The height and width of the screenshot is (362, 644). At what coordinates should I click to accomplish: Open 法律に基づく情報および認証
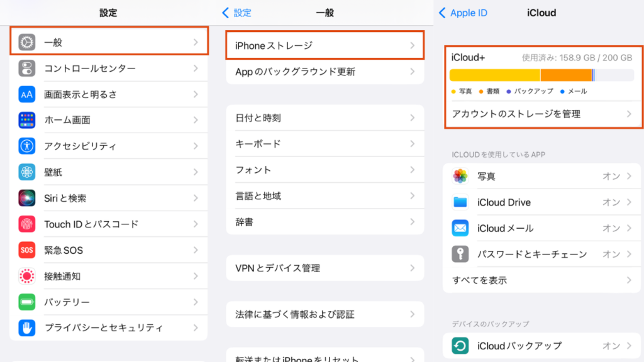[x=325, y=314]
